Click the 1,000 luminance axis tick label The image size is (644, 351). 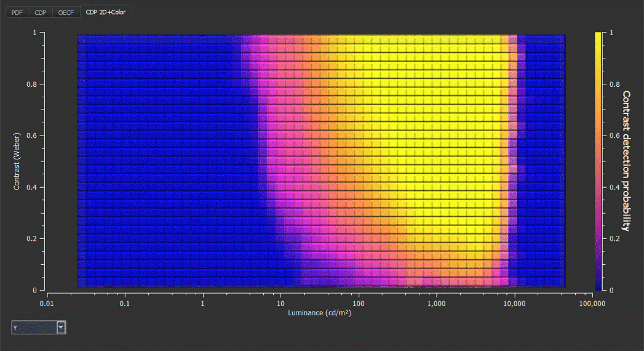[x=436, y=304]
